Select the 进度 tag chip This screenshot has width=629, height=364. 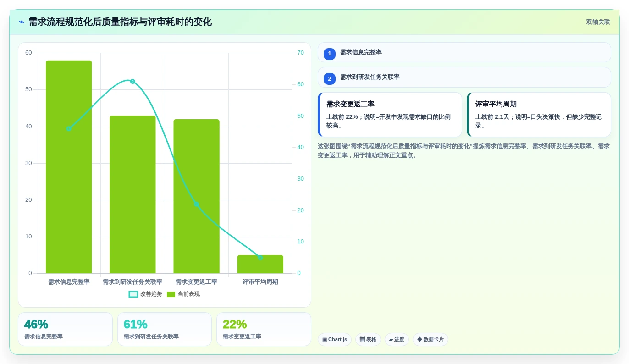tap(397, 340)
